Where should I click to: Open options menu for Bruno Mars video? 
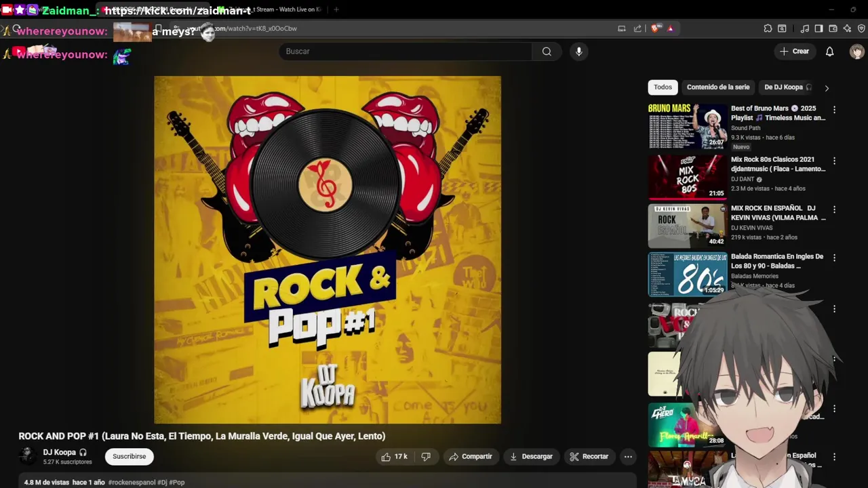(x=834, y=110)
